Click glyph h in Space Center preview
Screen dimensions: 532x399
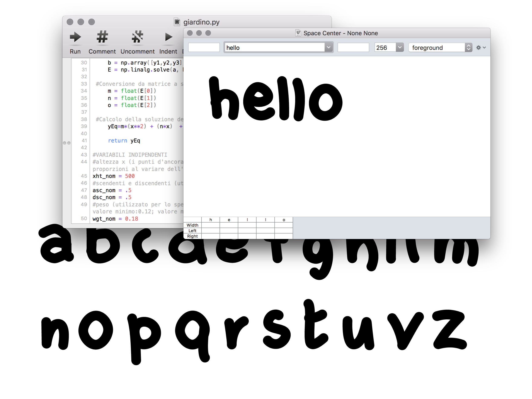[x=224, y=98]
